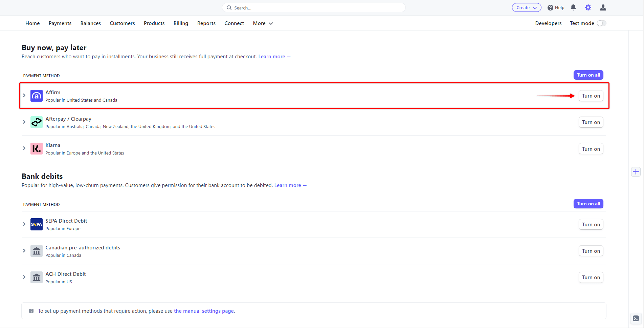This screenshot has width=644, height=328.
Task: Expand the Affirm payment method details
Action: point(24,95)
